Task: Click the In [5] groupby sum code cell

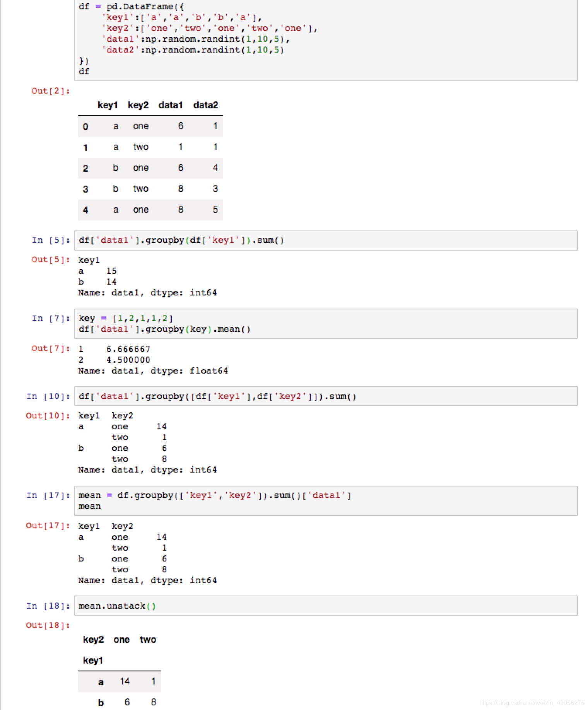Action: point(326,241)
